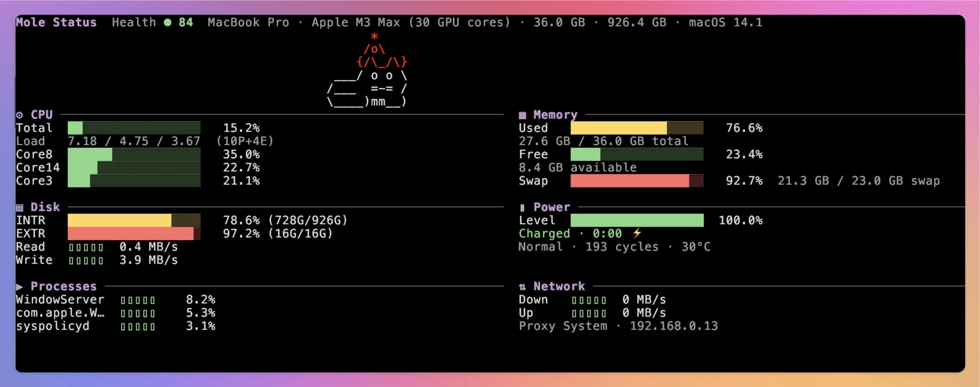980x387 pixels.
Task: Click the Charged status text
Action: (544, 234)
